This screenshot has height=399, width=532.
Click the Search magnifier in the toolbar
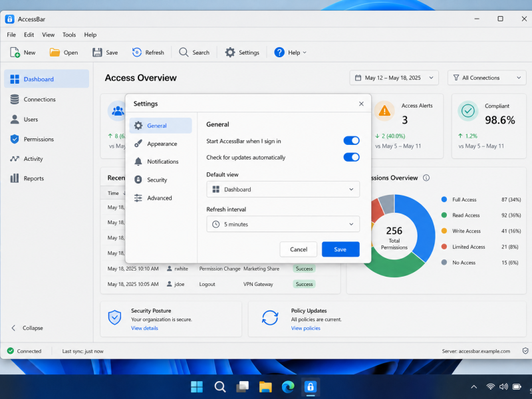[x=184, y=53]
